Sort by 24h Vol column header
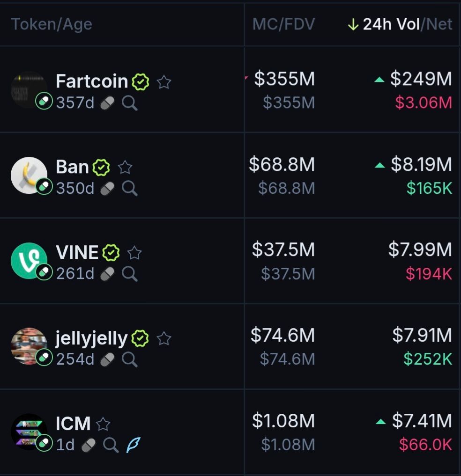461x476 pixels. click(x=391, y=24)
